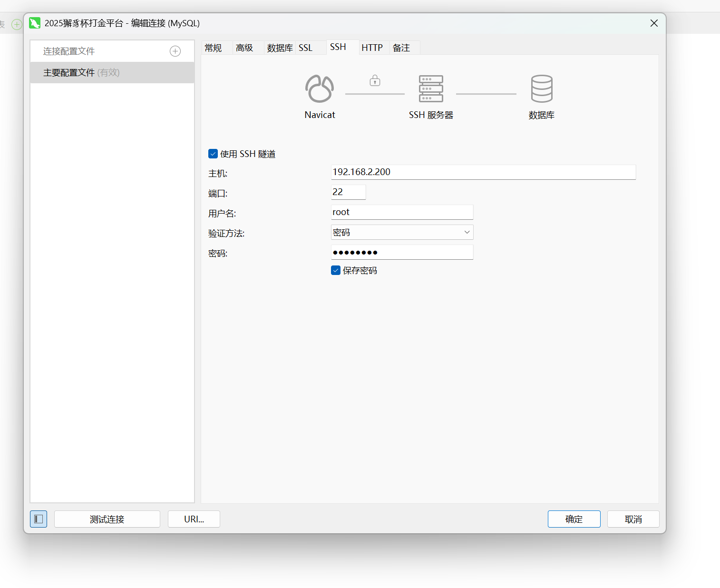Click the 连接配置文件 header text
The height and width of the screenshot is (588, 720).
pyautogui.click(x=69, y=51)
